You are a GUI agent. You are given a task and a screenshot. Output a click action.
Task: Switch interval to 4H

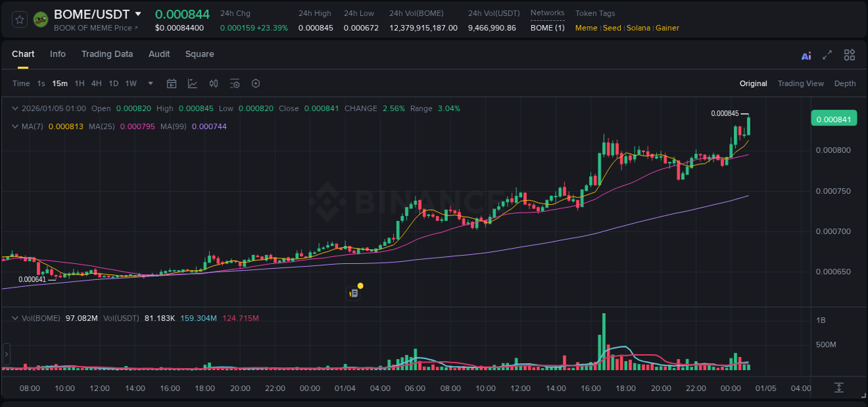pos(97,84)
